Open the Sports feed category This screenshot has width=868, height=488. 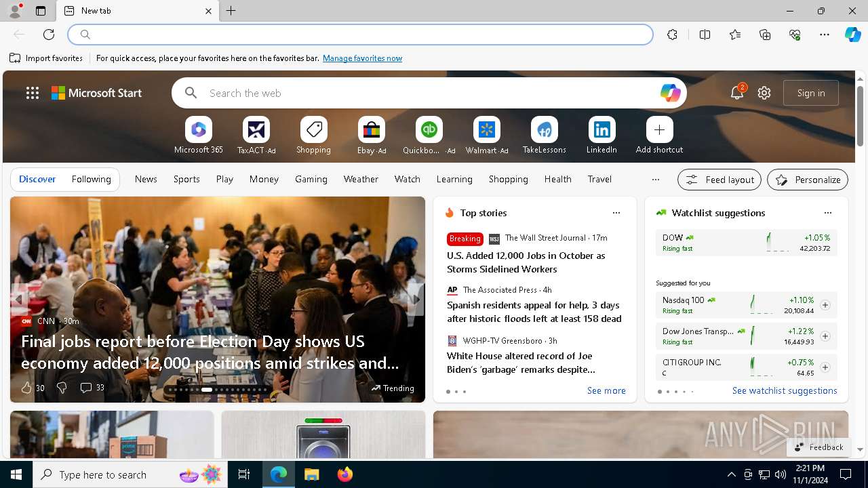pos(186,179)
